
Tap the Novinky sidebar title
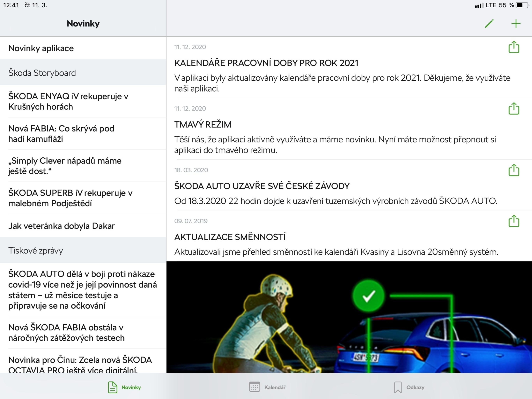click(x=83, y=24)
